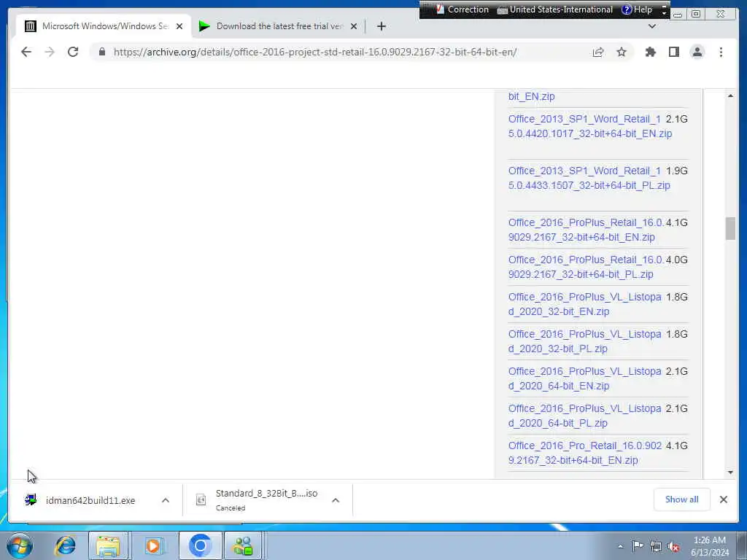View site information via lock icon
The width and height of the screenshot is (747, 560).
point(102,52)
